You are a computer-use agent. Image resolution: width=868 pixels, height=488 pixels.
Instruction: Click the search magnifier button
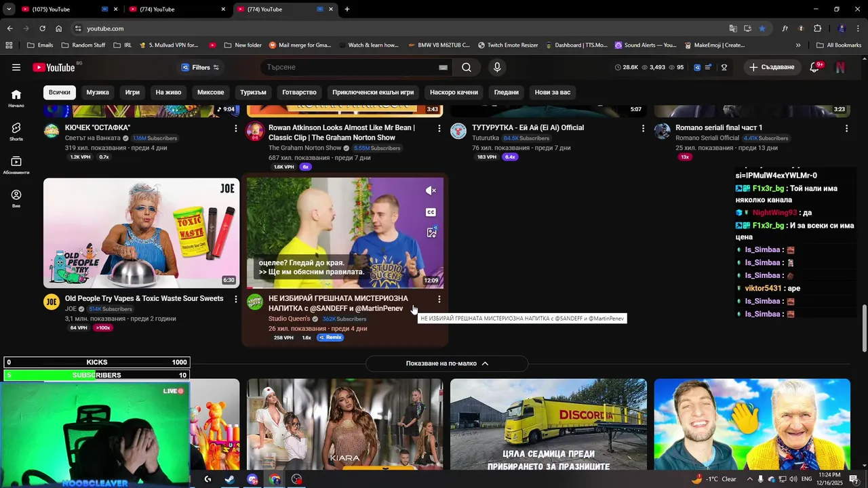pos(467,67)
